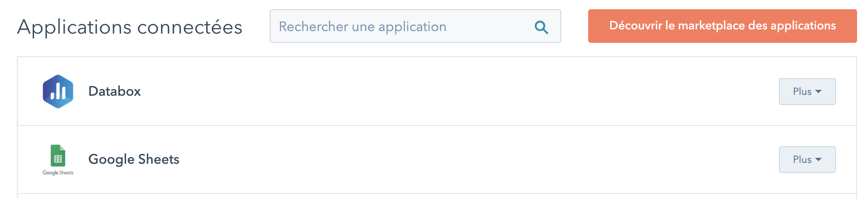The width and height of the screenshot is (868, 199).
Task: Open the Plus dropdown for Google Sheets
Action: tap(807, 160)
